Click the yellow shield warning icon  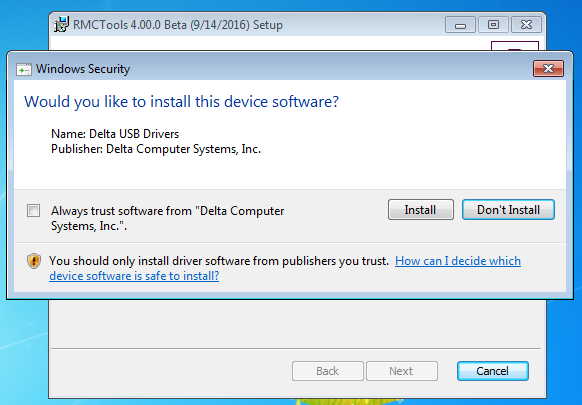(34, 261)
